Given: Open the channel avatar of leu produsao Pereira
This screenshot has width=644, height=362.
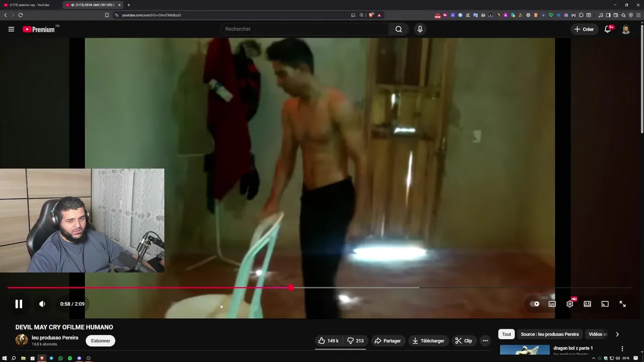Looking at the screenshot, I should [x=22, y=340].
